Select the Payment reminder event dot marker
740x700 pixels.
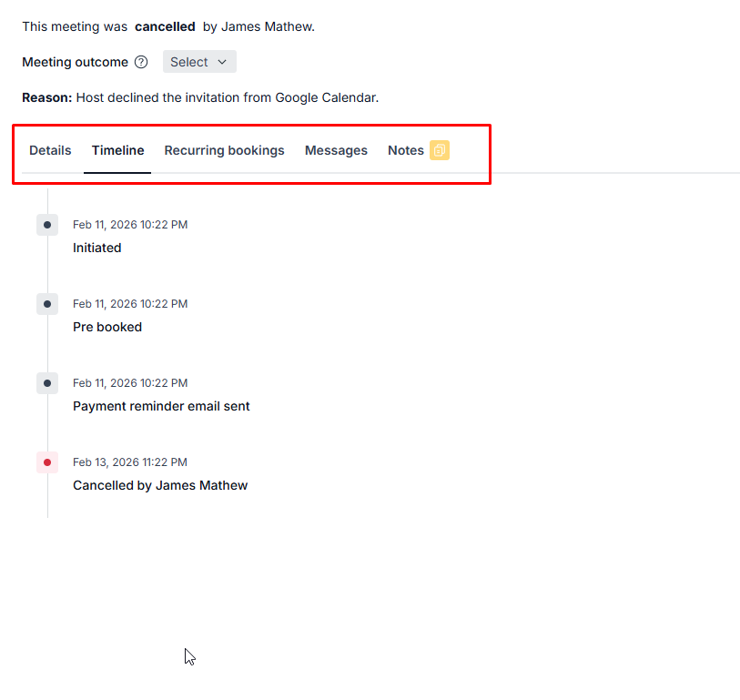pyautogui.click(x=47, y=383)
